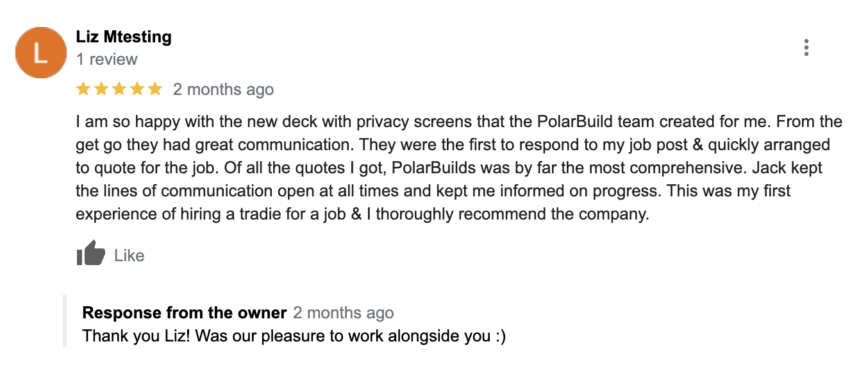
Task: Click "Response from the owner" heading
Action: (x=184, y=313)
